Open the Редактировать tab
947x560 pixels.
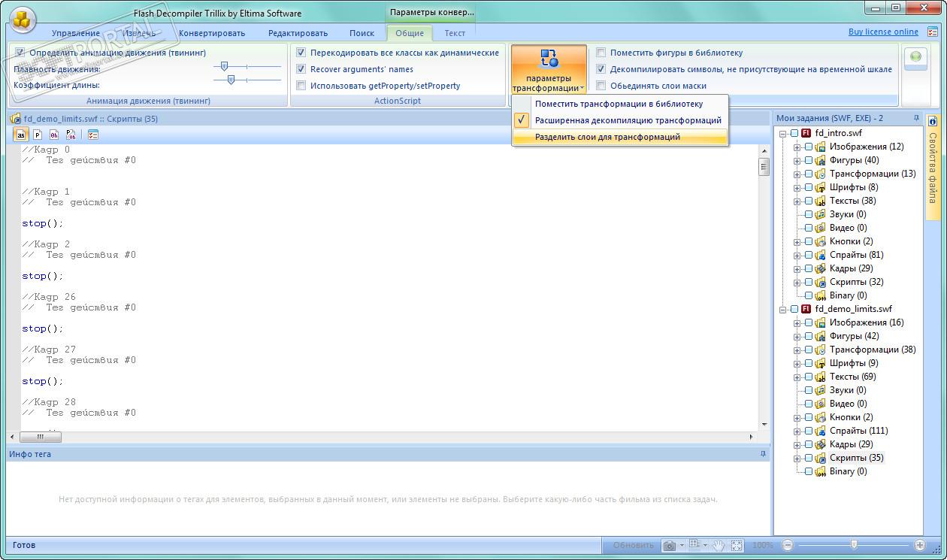click(x=298, y=33)
